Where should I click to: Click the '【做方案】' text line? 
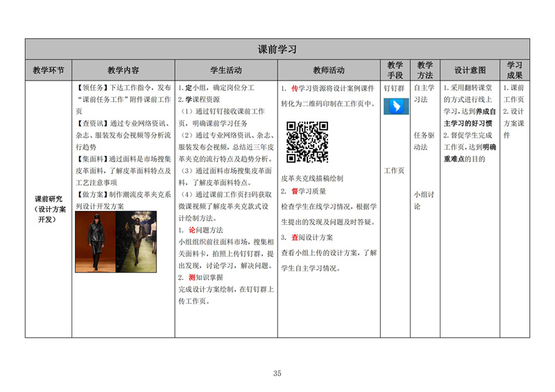(x=123, y=194)
